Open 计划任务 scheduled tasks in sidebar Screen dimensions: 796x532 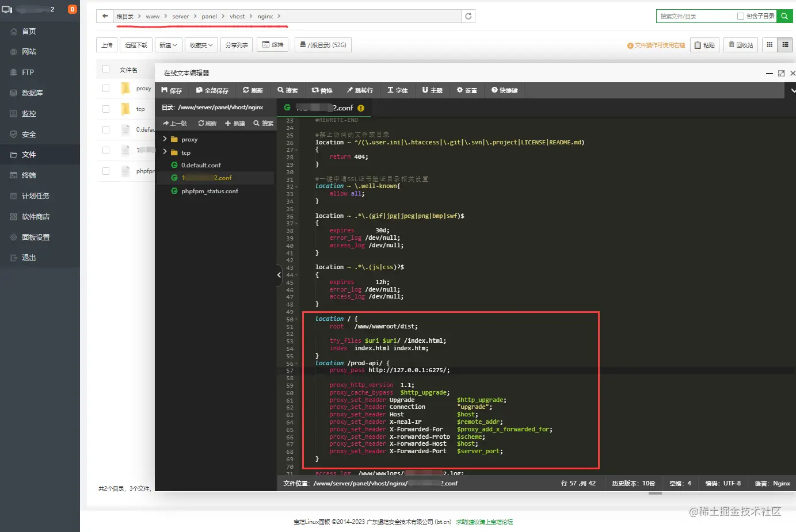pyautogui.click(x=40, y=196)
